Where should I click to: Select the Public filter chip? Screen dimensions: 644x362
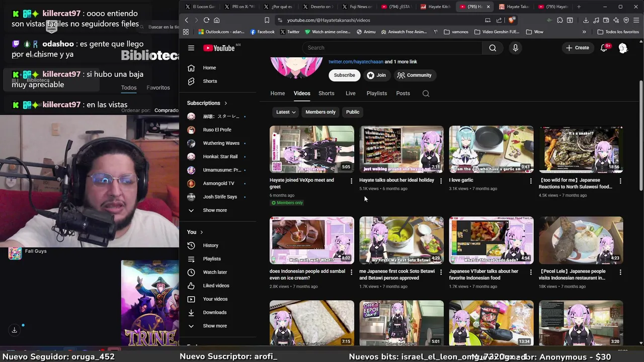click(353, 112)
